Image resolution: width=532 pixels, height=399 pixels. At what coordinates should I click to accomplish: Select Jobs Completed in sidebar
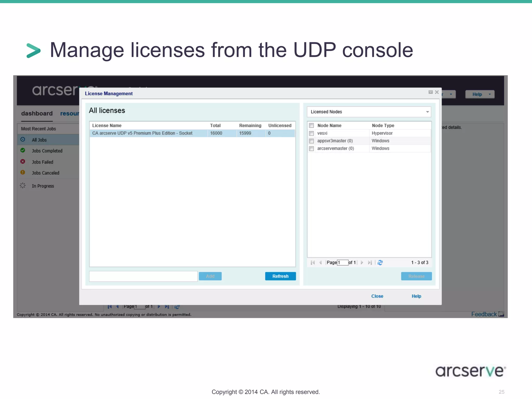pyautogui.click(x=47, y=151)
